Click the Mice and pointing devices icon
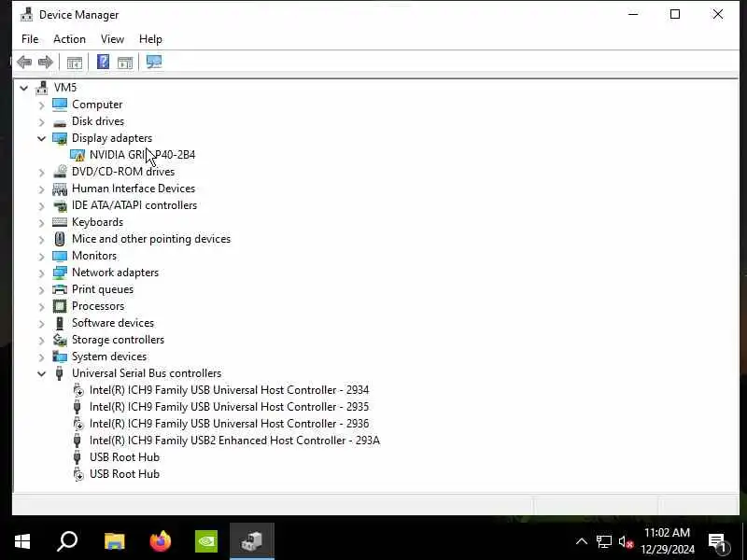 click(60, 239)
